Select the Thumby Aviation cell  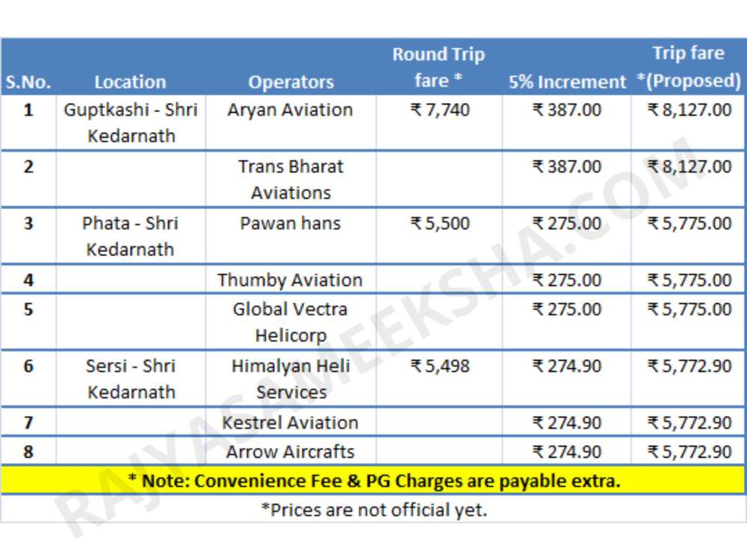291,280
